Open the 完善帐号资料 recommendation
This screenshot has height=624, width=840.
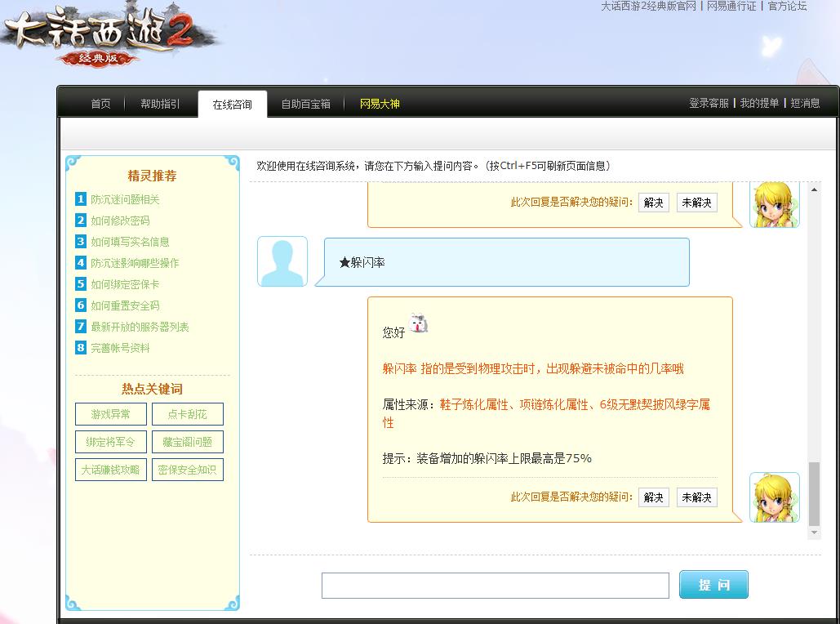click(121, 348)
